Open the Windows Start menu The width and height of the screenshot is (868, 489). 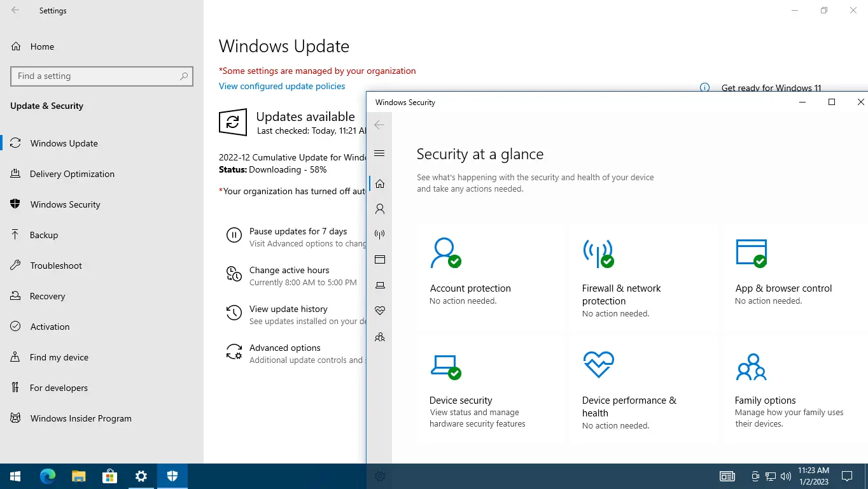coord(15,476)
